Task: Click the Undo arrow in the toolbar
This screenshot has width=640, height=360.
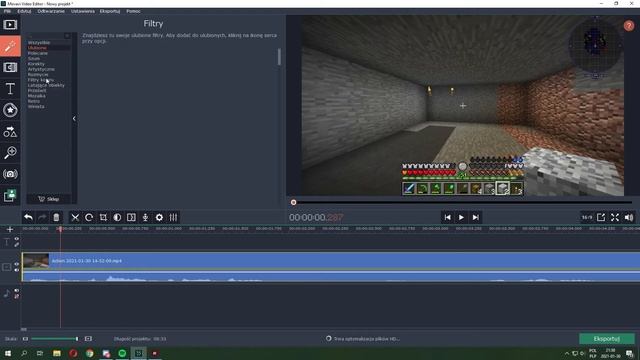Action: click(x=28, y=217)
